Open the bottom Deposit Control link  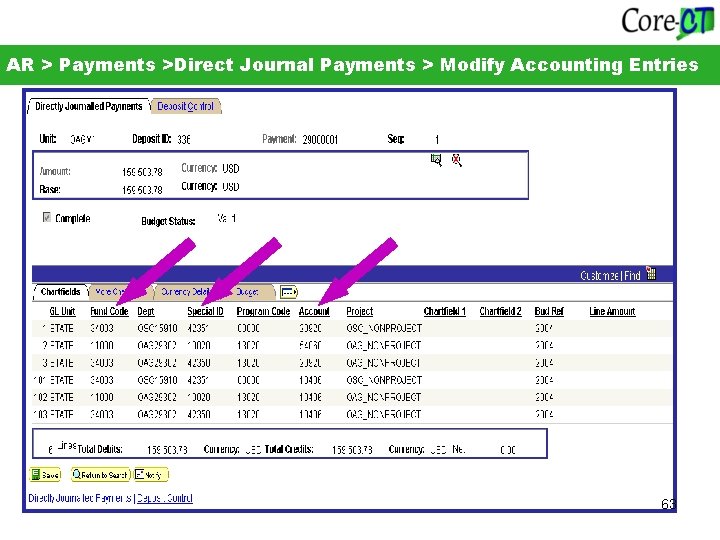165,498
